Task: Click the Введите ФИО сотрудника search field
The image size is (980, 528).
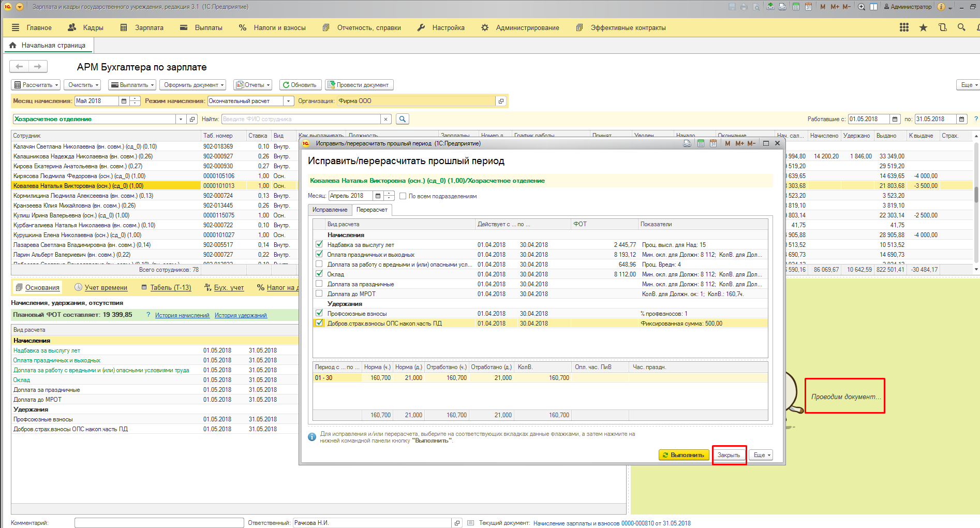Action: pyautogui.click(x=301, y=119)
